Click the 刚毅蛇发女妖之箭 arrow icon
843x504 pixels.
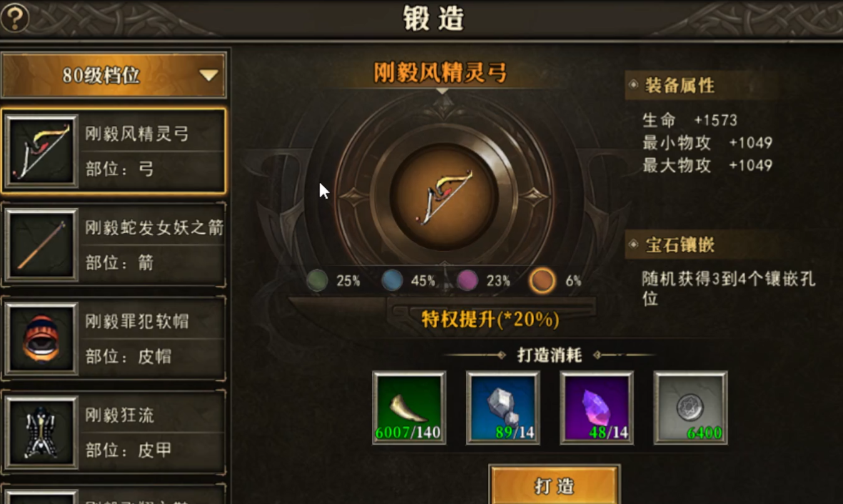(x=41, y=245)
